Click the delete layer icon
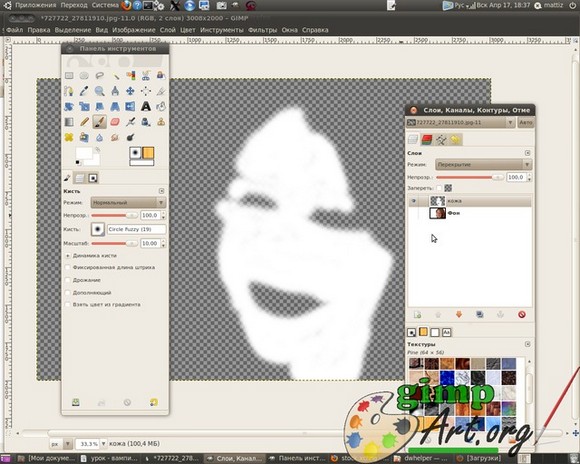This screenshot has width=580, height=464. (x=522, y=315)
